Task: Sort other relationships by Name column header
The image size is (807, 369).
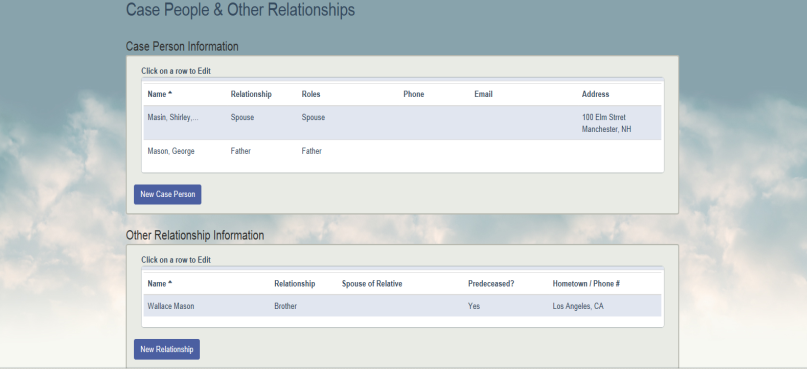Action: (x=160, y=284)
